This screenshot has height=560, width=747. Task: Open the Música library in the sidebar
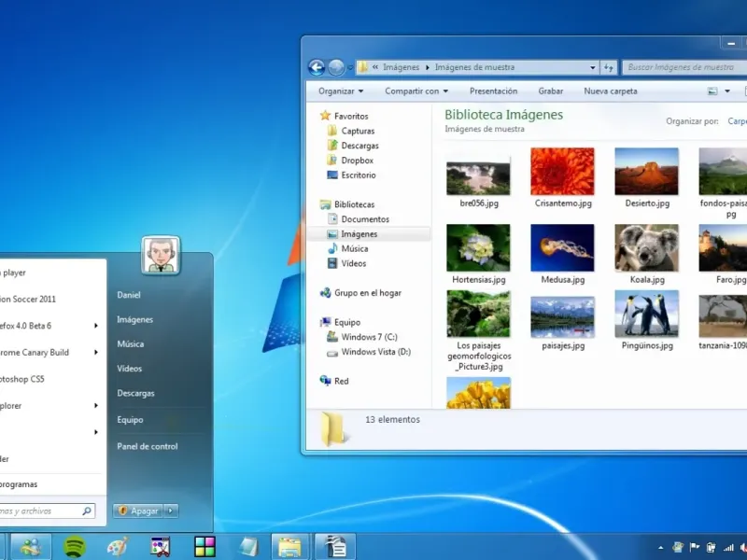pos(355,248)
